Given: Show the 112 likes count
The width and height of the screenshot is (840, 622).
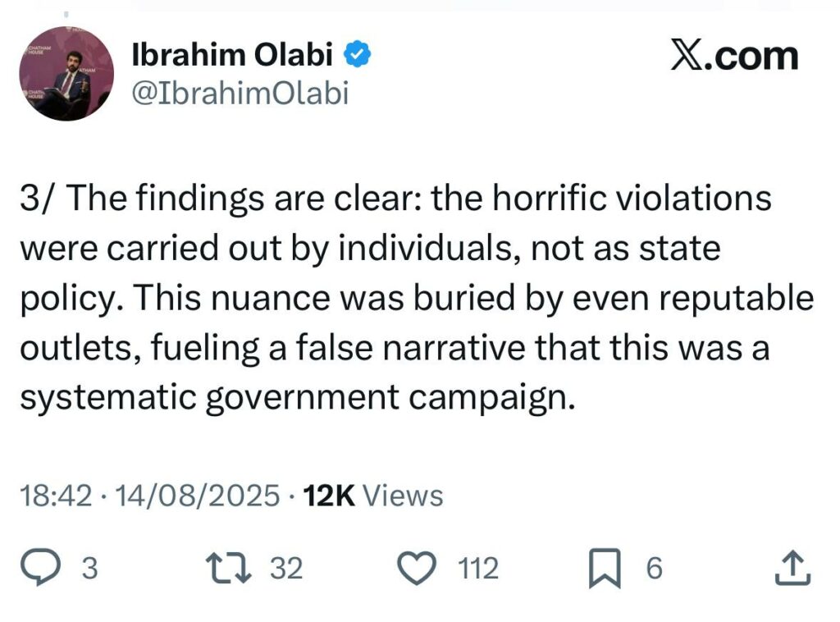Looking at the screenshot, I should click(477, 569).
